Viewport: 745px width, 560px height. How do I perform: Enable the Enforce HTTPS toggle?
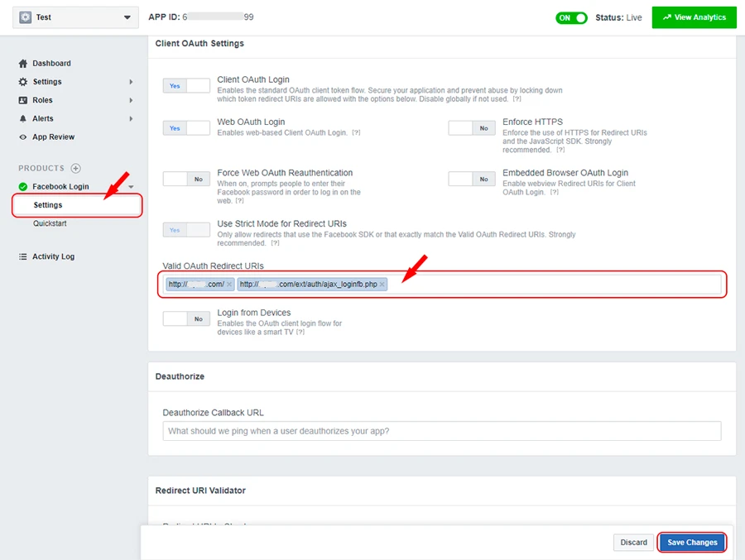[472, 127]
